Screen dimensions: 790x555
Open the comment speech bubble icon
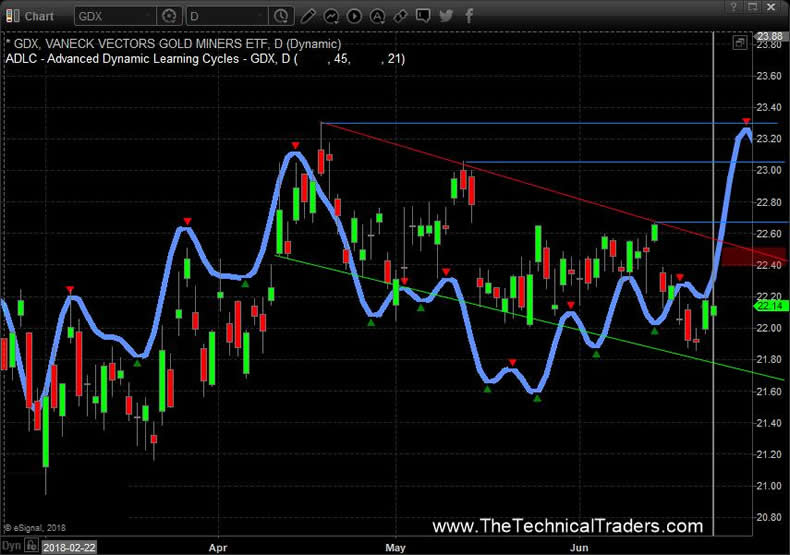[x=423, y=16]
